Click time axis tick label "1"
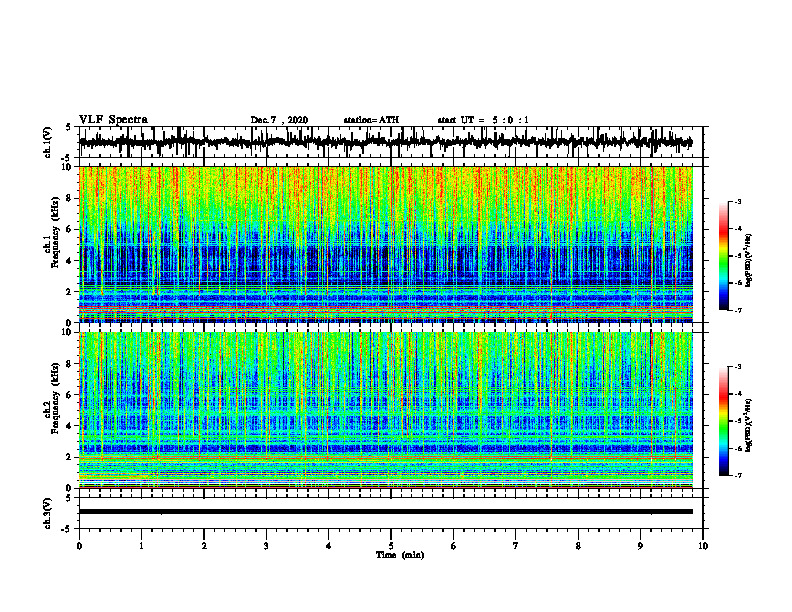This screenshot has width=792, height=612. point(141,546)
